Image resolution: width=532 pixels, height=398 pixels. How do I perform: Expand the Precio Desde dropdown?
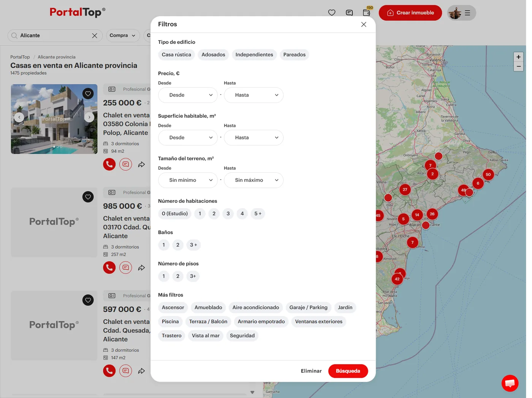point(188,95)
